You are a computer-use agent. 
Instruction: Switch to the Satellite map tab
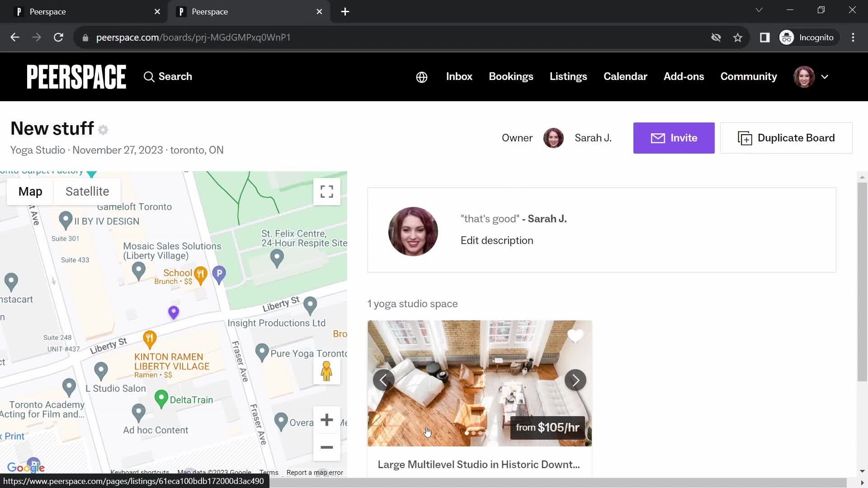87,191
